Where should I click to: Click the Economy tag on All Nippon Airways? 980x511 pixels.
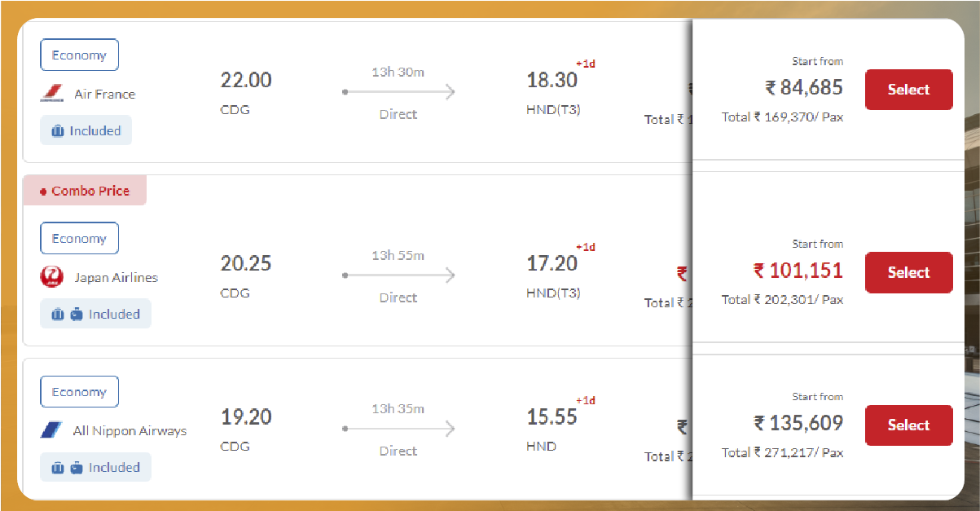(79, 392)
